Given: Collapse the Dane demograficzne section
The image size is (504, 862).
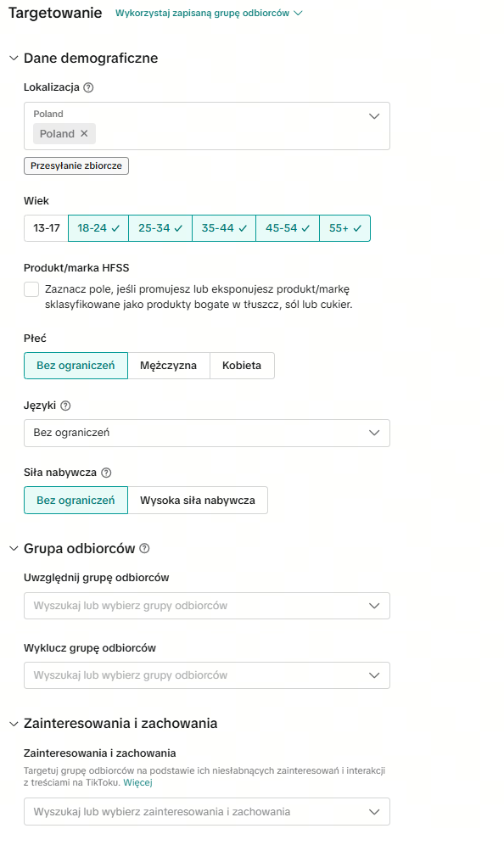Looking at the screenshot, I should (x=14, y=59).
